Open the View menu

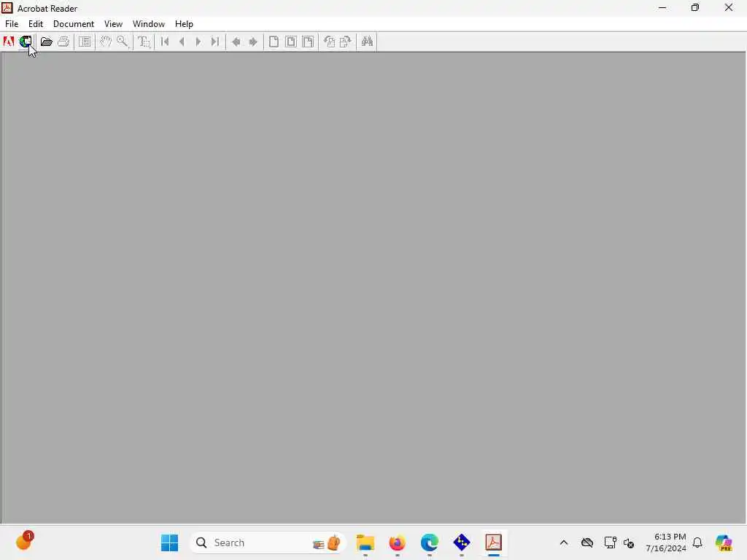click(113, 24)
